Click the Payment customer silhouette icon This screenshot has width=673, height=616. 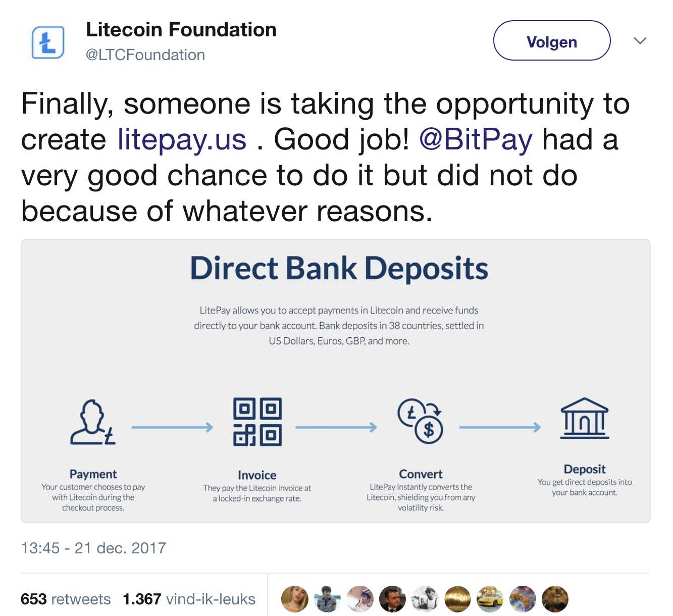pos(93,422)
